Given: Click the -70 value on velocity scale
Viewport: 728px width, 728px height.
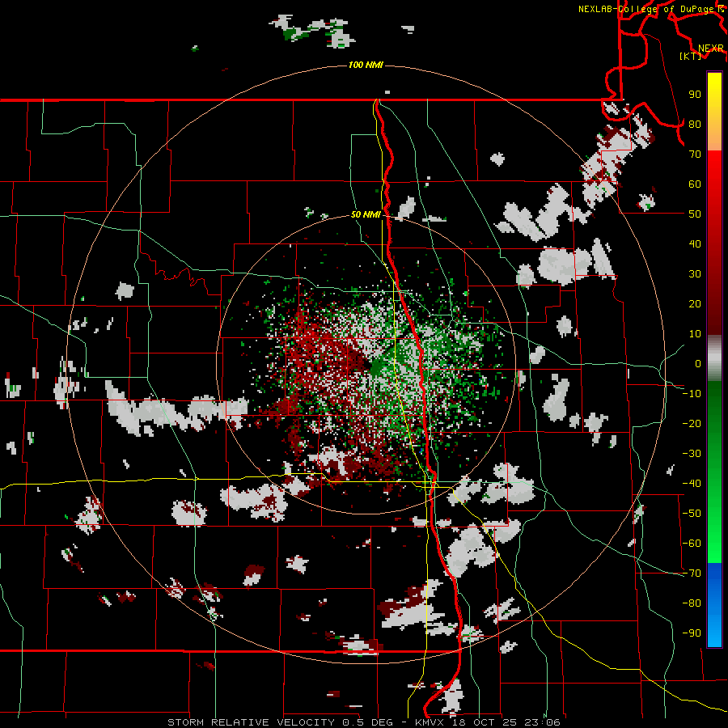Looking at the screenshot, I should (x=692, y=574).
